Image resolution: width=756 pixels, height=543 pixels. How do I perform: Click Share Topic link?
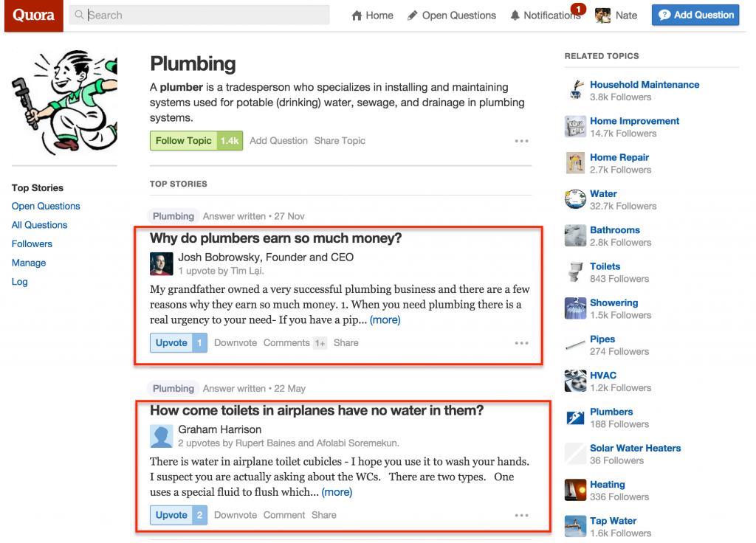click(x=340, y=141)
